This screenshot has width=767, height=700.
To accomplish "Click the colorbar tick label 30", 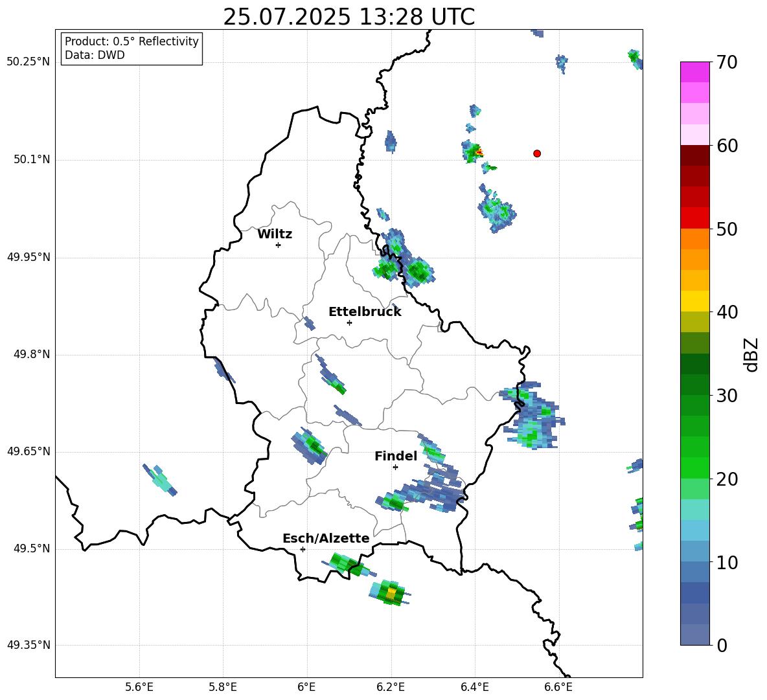I will [x=727, y=396].
